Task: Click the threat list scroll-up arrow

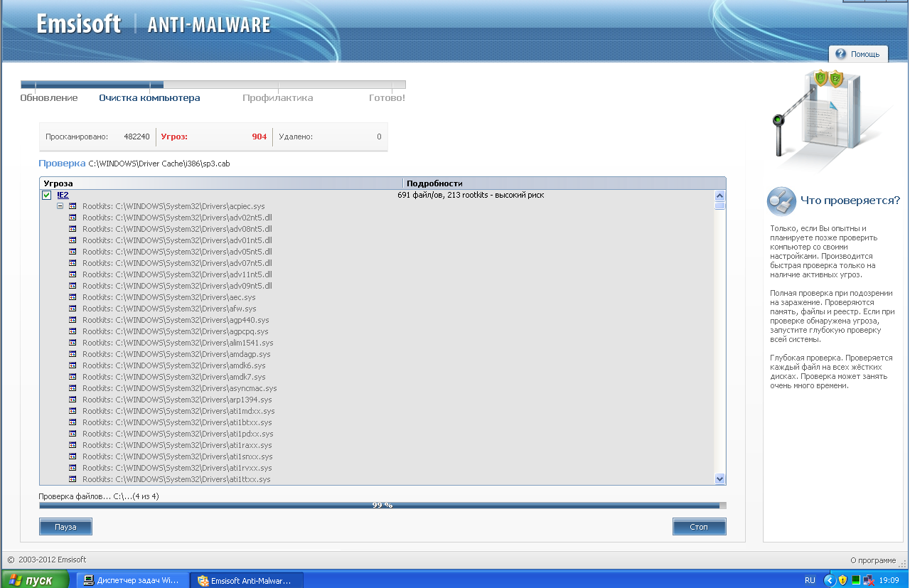Action: (719, 196)
